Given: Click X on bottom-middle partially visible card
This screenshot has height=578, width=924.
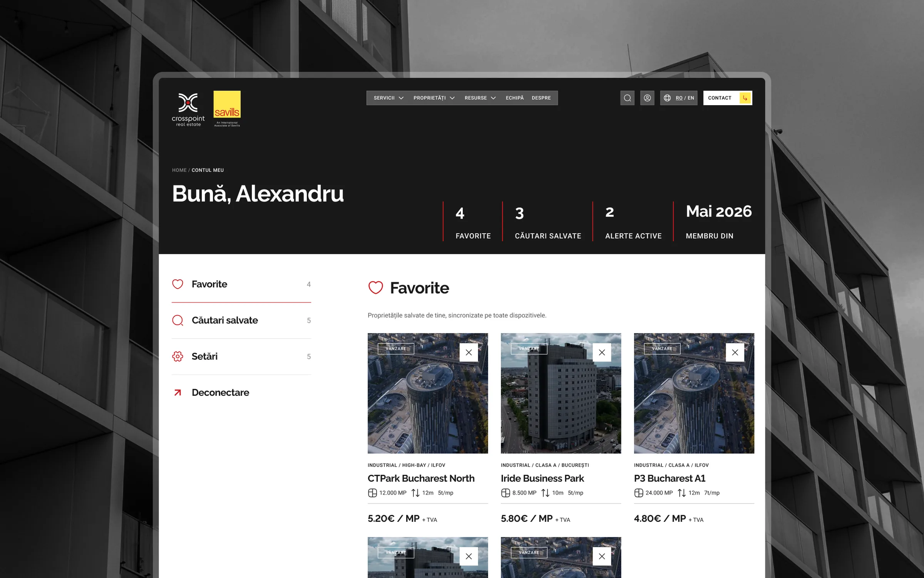Looking at the screenshot, I should (x=602, y=556).
